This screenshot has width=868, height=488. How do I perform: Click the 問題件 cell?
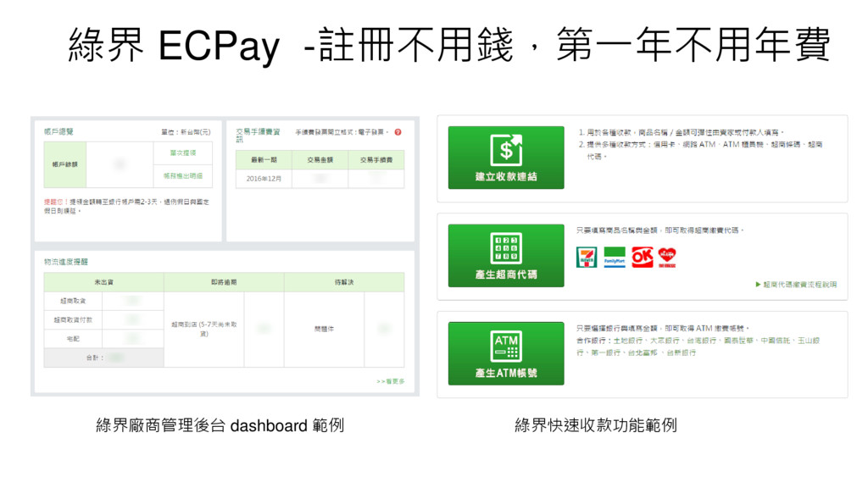[324, 330]
